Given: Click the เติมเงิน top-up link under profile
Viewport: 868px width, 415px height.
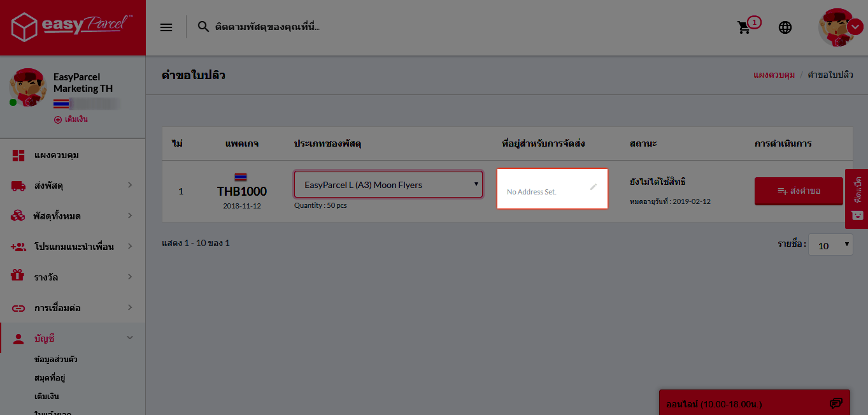Looking at the screenshot, I should 71,119.
